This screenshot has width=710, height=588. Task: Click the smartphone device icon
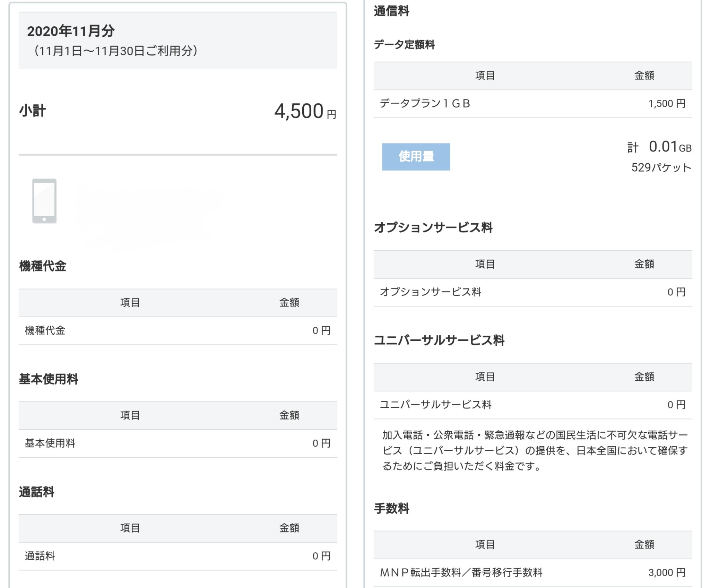coord(44,201)
